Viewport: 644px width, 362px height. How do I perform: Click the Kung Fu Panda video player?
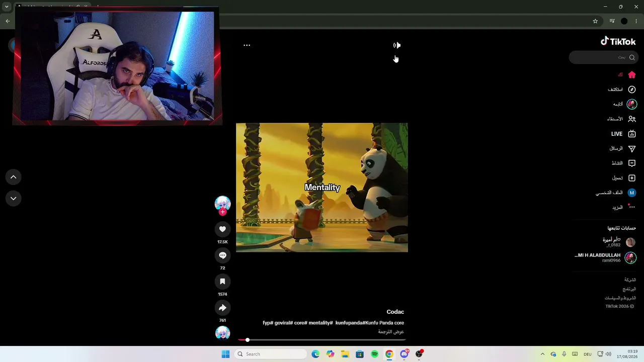[322, 188]
